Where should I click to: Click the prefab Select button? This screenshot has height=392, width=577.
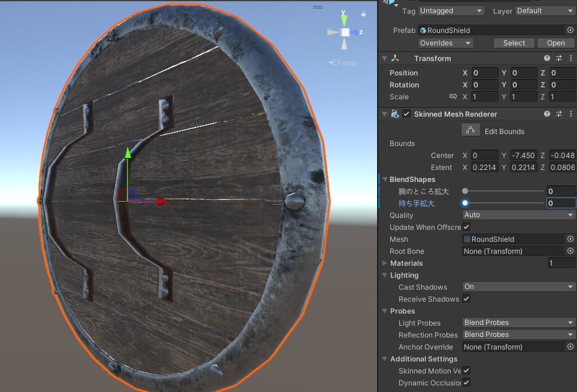click(x=514, y=43)
